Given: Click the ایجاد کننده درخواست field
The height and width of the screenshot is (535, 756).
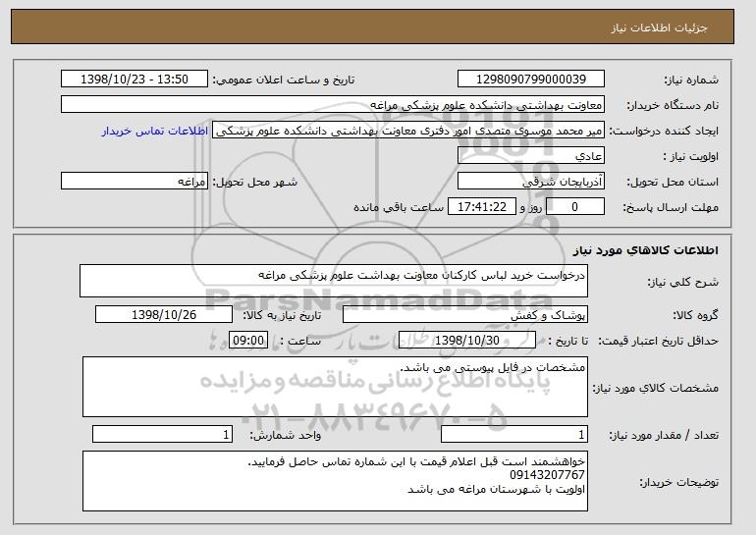Looking at the screenshot, I should point(408,131).
